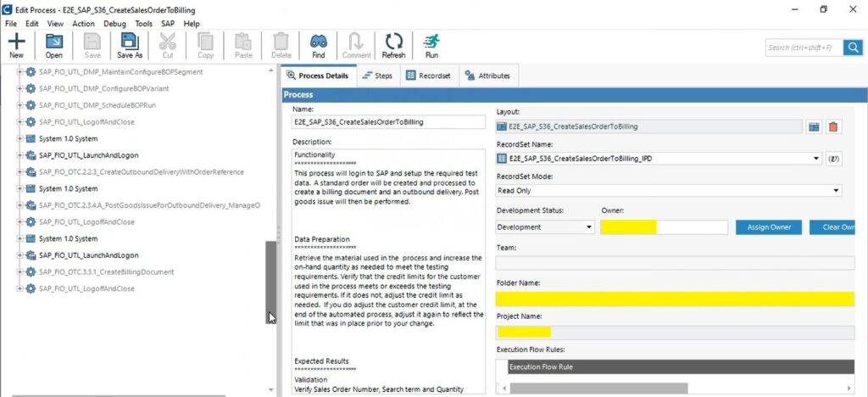Image resolution: width=868 pixels, height=397 pixels.
Task: Click into the Description text area
Action: tap(388, 271)
